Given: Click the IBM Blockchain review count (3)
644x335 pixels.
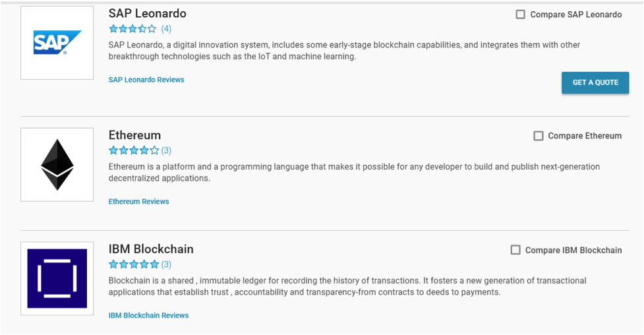Looking at the screenshot, I should [x=166, y=264].
